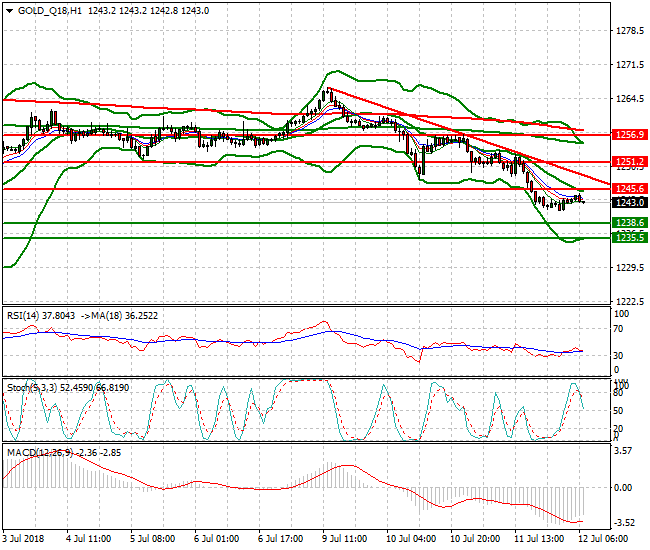Click the chart menu triangle beside GOLD_Q18
The height and width of the screenshot is (550, 650).
coord(10,11)
